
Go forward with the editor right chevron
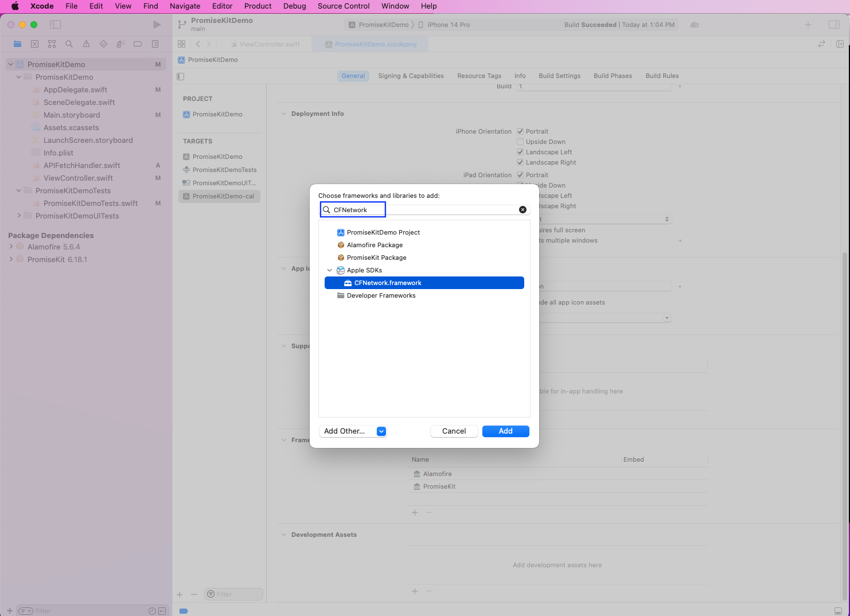[209, 44]
